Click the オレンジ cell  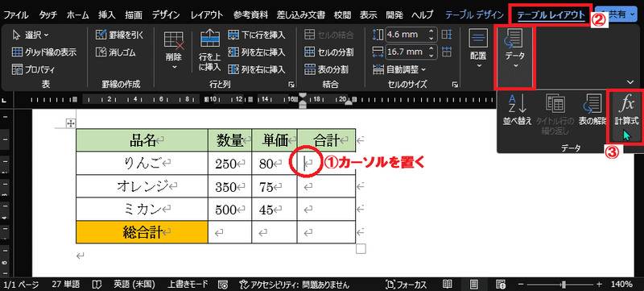pyautogui.click(x=142, y=186)
